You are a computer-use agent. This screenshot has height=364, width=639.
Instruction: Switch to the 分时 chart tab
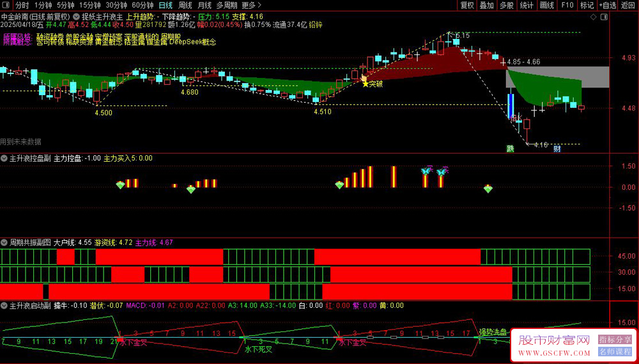[x=22, y=5]
